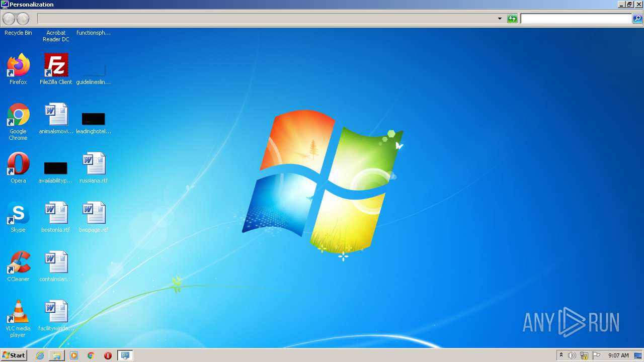Click the 9:07 AM taskbar clock
Image resolution: width=644 pixels, height=362 pixels.
click(618, 355)
